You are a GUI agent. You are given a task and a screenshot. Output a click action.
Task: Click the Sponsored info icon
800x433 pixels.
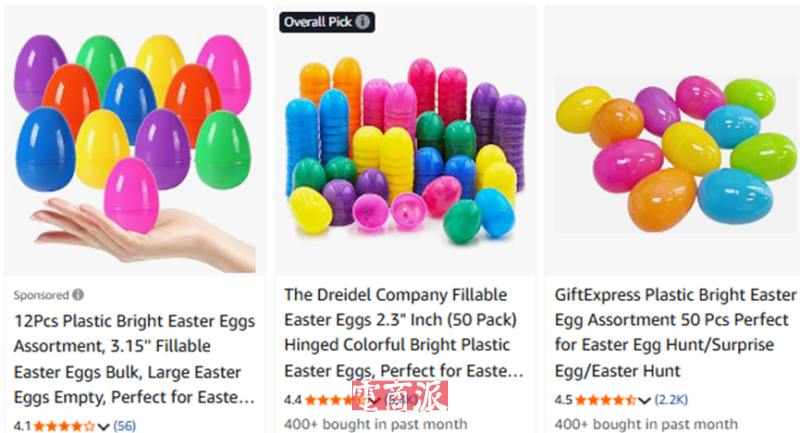tap(78, 295)
